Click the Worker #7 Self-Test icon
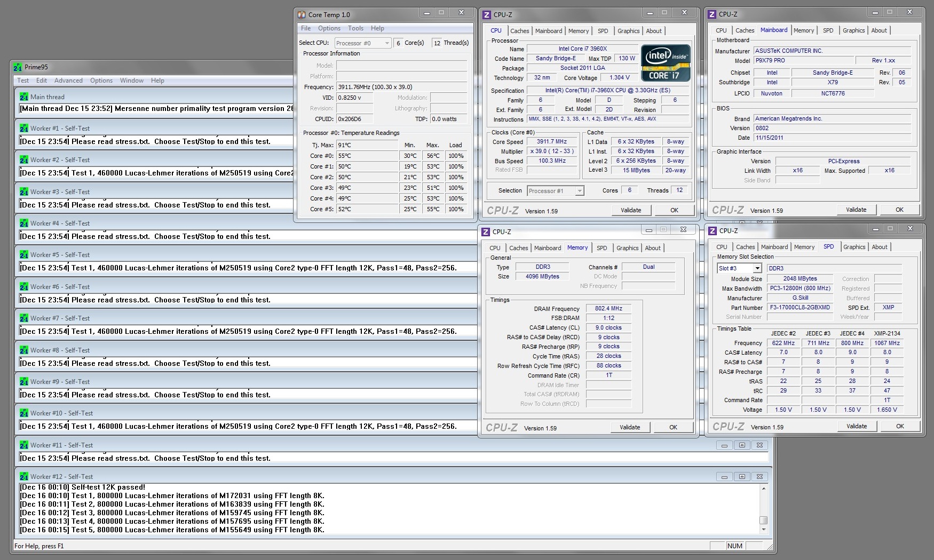The width and height of the screenshot is (934, 560). pyautogui.click(x=23, y=318)
